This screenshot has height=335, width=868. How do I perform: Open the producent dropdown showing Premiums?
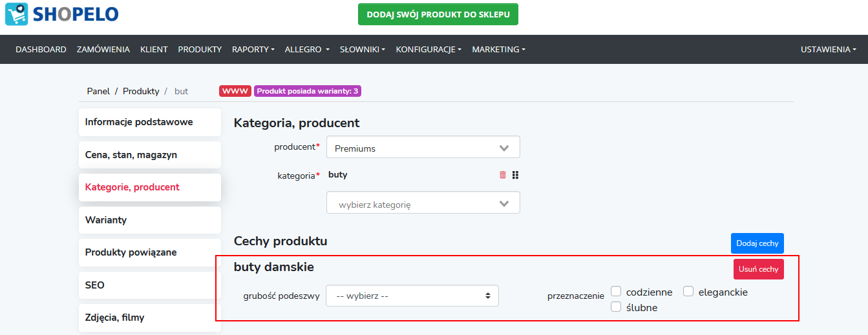point(423,147)
